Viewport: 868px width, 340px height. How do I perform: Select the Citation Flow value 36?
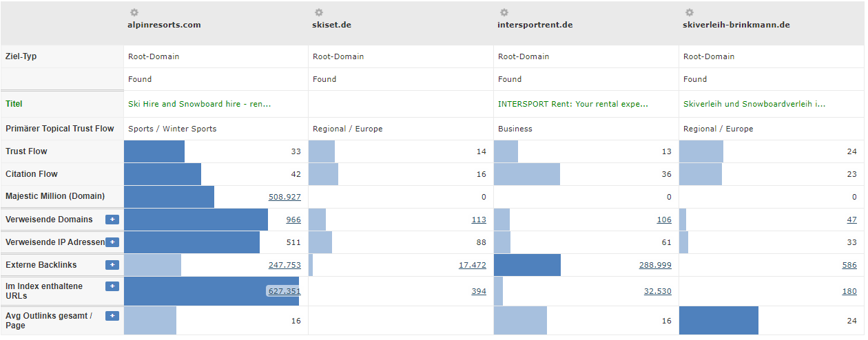point(667,174)
